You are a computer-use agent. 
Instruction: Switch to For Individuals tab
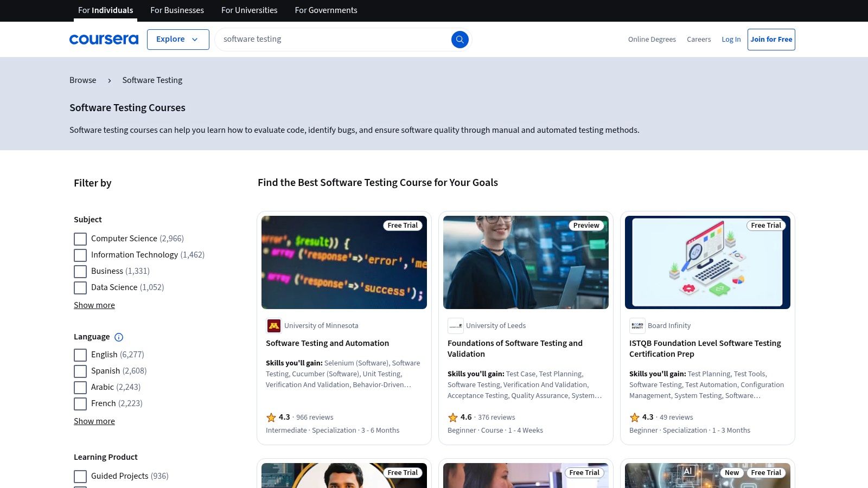(105, 10)
